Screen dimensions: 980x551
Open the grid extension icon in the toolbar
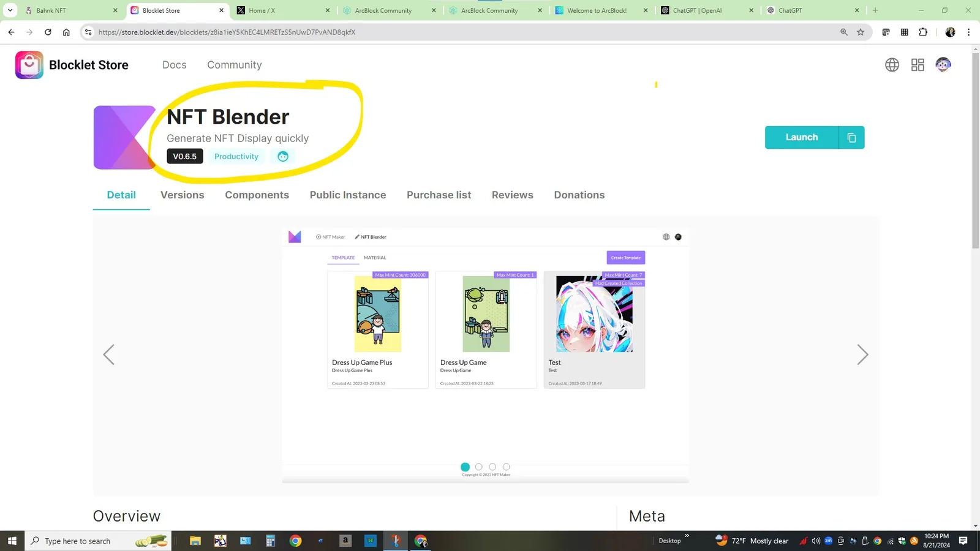[904, 32]
